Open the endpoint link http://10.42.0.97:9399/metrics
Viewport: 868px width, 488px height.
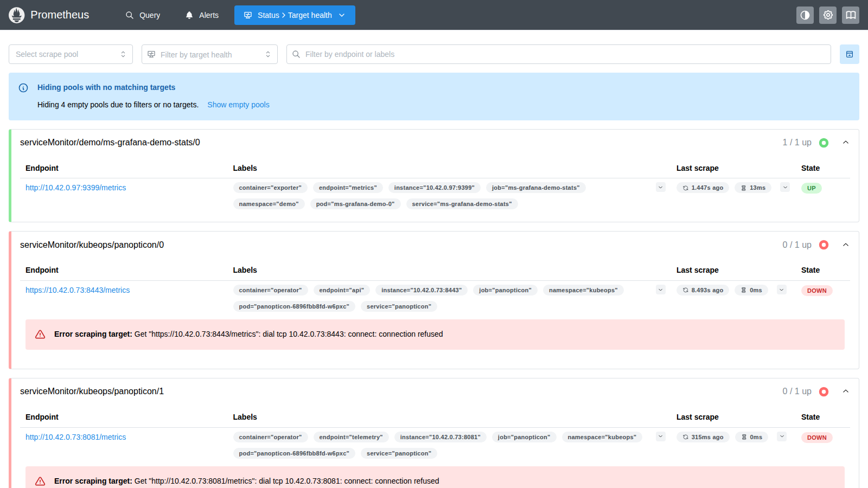[x=75, y=188]
